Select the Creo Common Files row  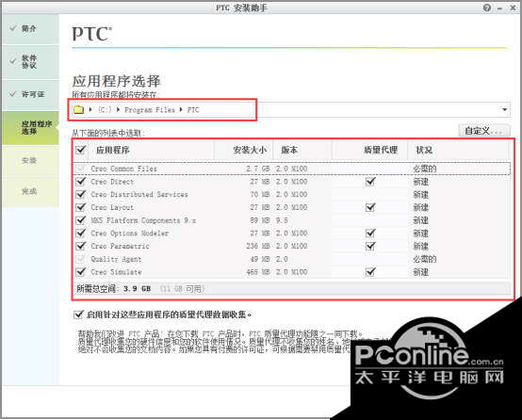click(292, 169)
